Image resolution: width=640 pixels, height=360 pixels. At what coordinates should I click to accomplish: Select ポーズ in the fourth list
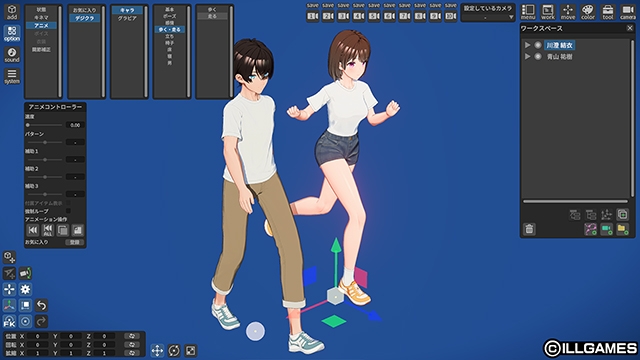[170, 16]
